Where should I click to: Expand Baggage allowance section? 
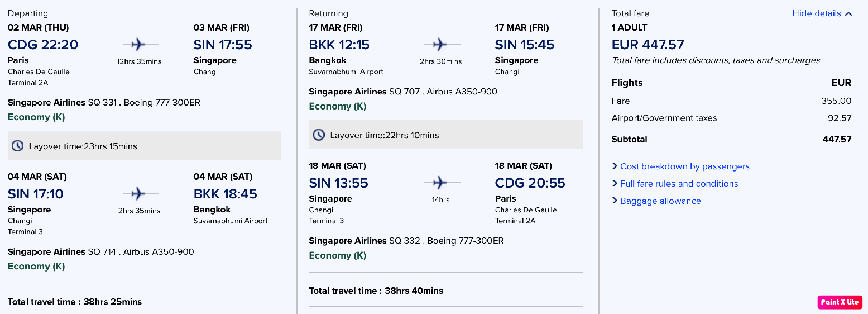point(656,201)
